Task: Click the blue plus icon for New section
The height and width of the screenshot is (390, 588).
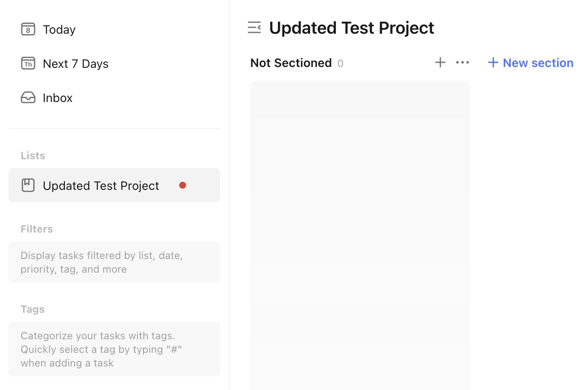Action: click(493, 62)
